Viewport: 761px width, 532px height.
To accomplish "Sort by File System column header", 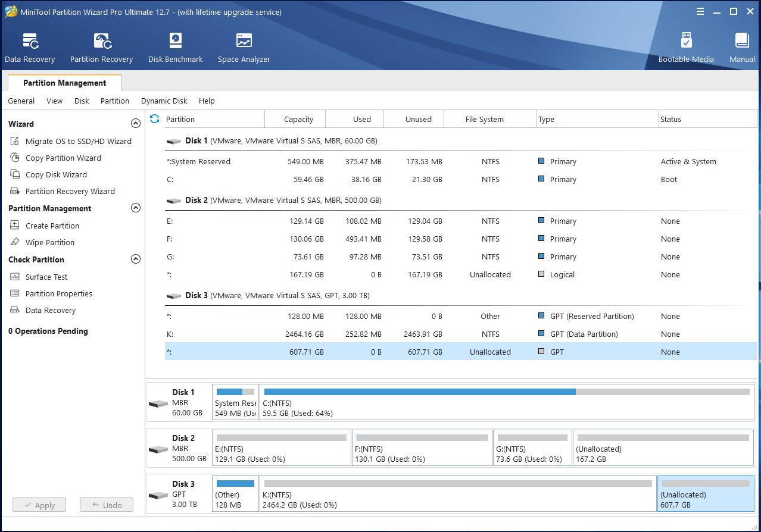I will [490, 119].
